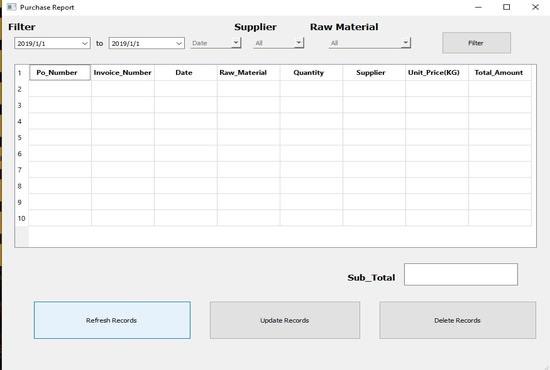The height and width of the screenshot is (370, 550).
Task: Click the Delete Records button
Action: pyautogui.click(x=457, y=320)
